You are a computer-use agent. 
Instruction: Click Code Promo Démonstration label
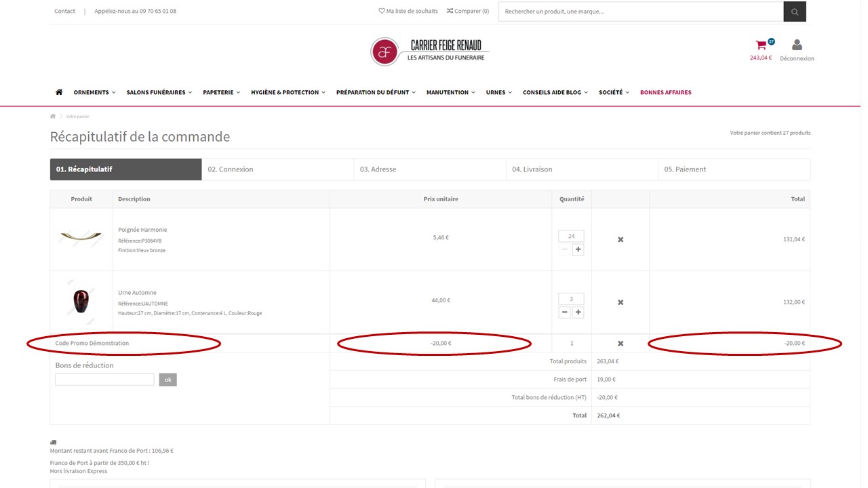[92, 344]
